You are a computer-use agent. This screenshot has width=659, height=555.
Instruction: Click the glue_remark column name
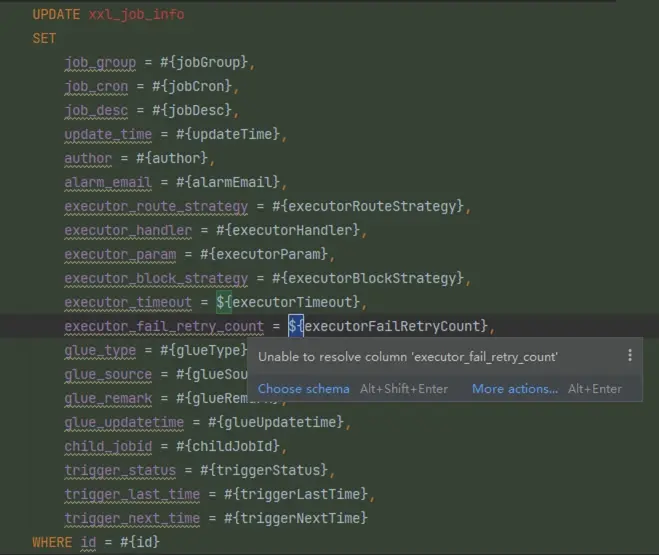[x=108, y=398]
